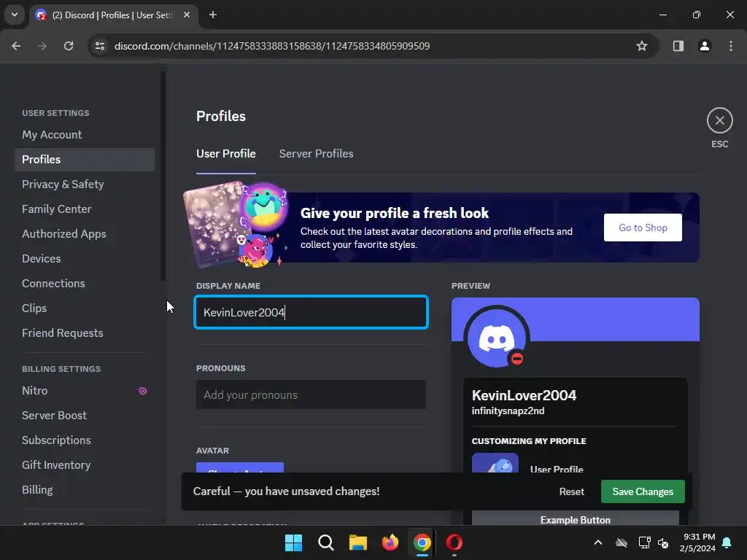Open the date and time clock
The height and width of the screenshot is (560, 747).
pyautogui.click(x=698, y=542)
